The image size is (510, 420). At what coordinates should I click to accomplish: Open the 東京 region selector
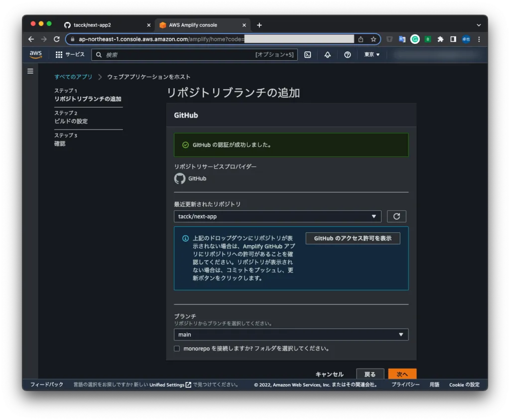click(x=372, y=55)
